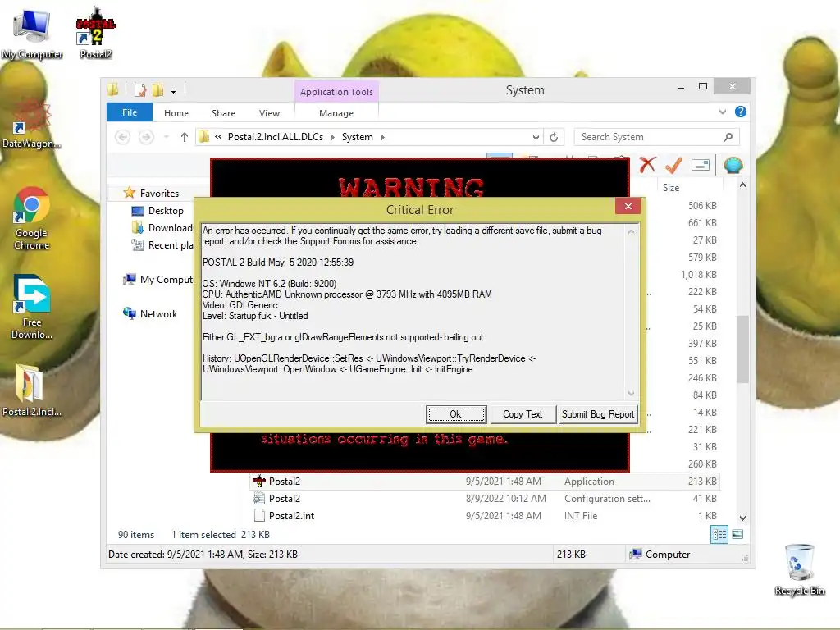Click the System breadcrumb segment
The image size is (840, 630).
pyautogui.click(x=358, y=137)
